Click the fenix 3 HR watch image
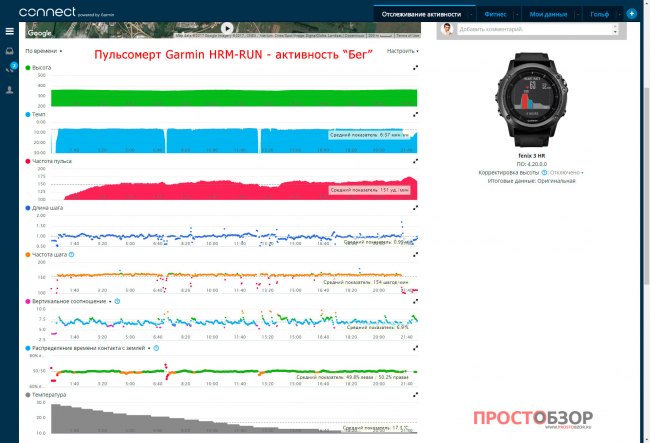Screen dimensions: 650x443 point(532,100)
